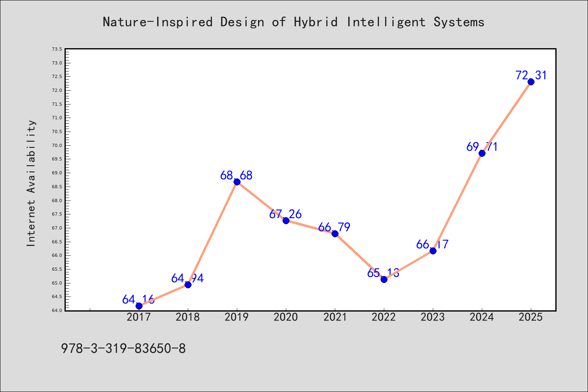
Task: Select the 2024 data point marker
Action: [482, 153]
